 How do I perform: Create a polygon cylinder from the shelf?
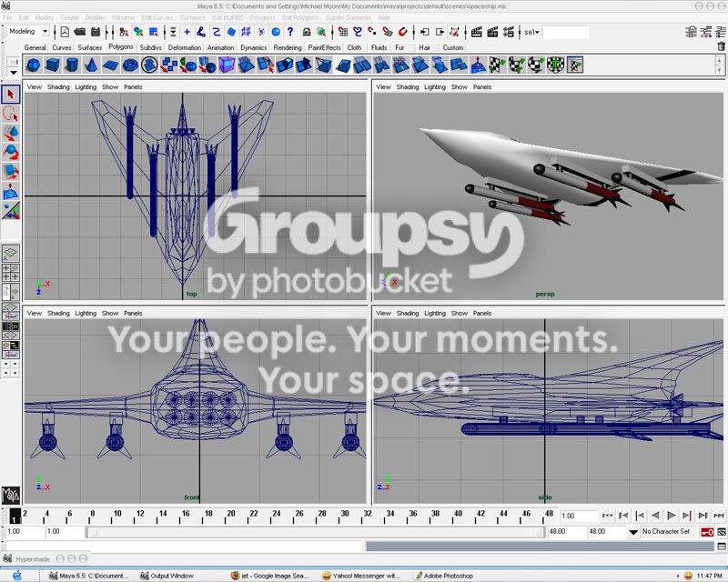coord(72,65)
